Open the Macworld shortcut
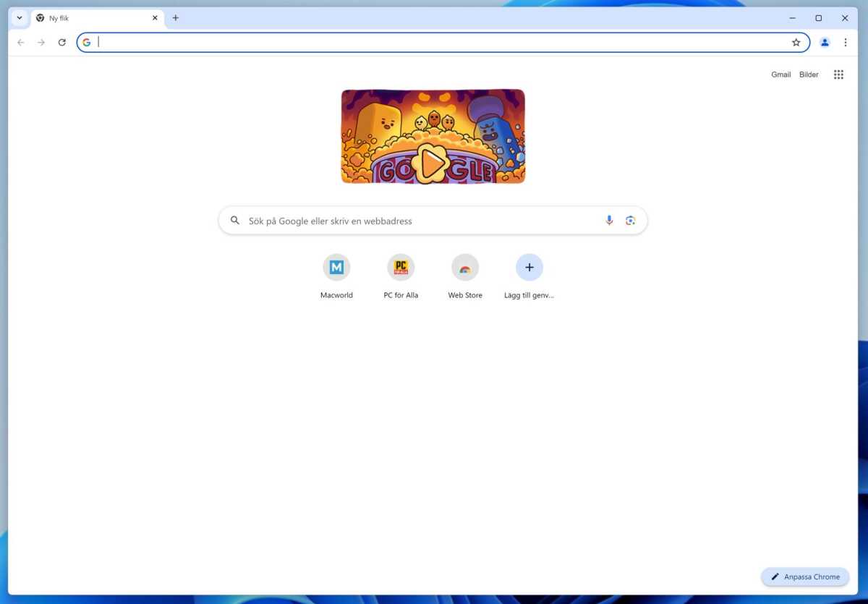The width and height of the screenshot is (868, 604). 336,268
